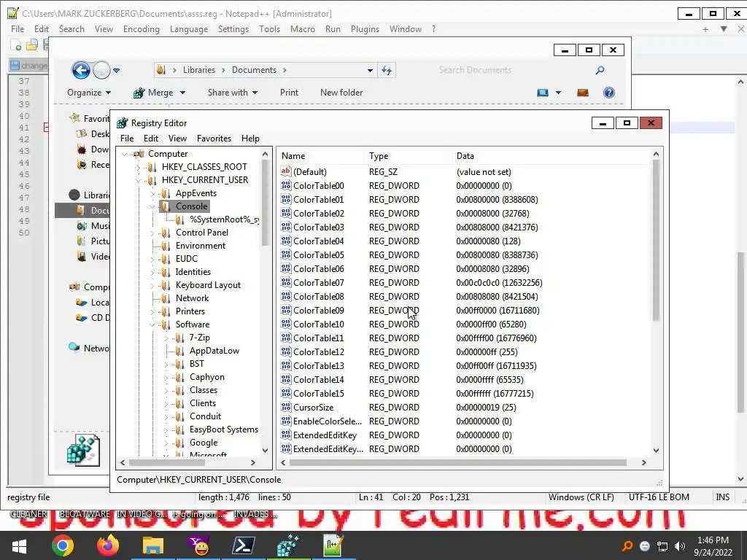747x560 pixels.
Task: Open the Merge dropdown arrow in Explorer
Action: [182, 93]
